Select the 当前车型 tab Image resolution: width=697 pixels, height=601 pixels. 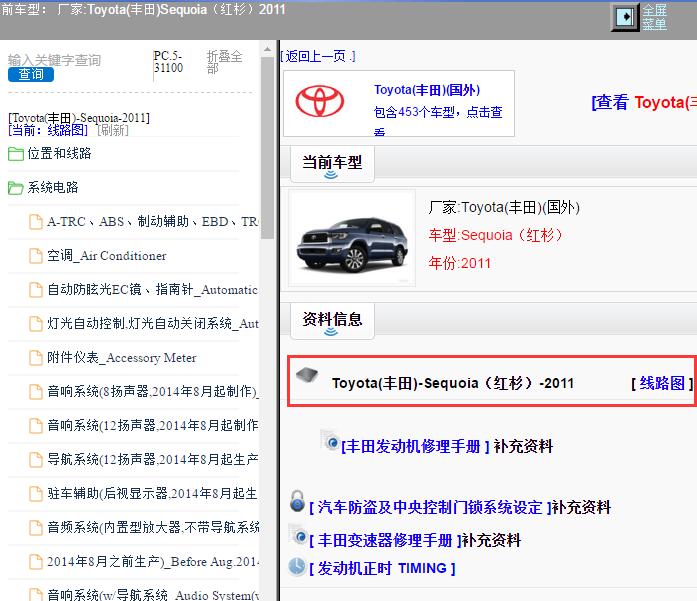coord(332,164)
